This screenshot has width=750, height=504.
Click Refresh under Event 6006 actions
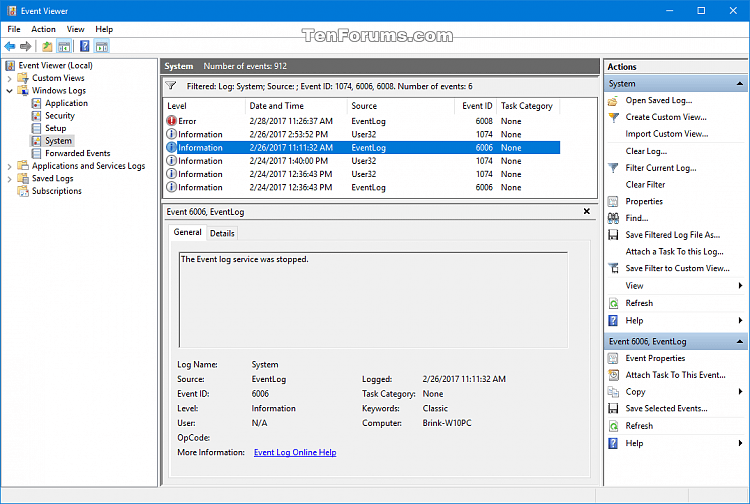tap(639, 426)
